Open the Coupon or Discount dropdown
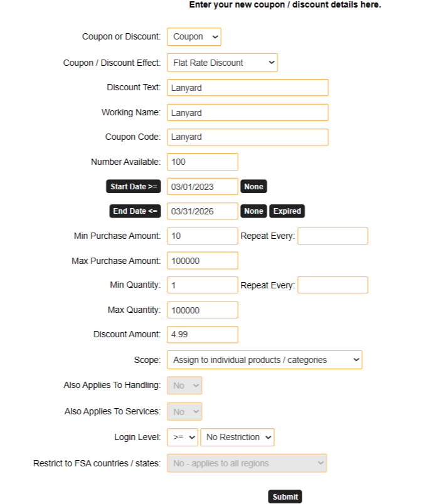This screenshot has height=504, width=436. pos(194,37)
